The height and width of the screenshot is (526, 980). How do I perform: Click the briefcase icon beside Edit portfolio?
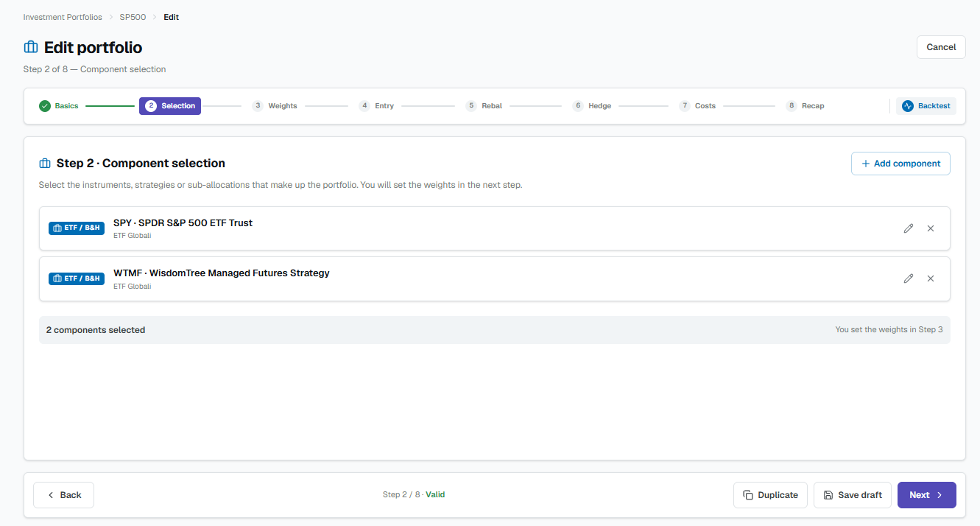(x=31, y=47)
